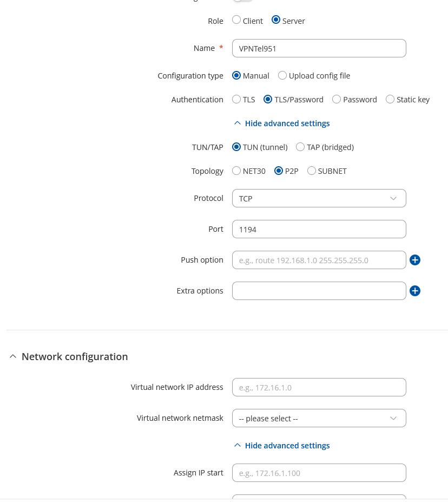The image size is (448, 502).
Task: Select Password authentication option
Action: (337, 99)
